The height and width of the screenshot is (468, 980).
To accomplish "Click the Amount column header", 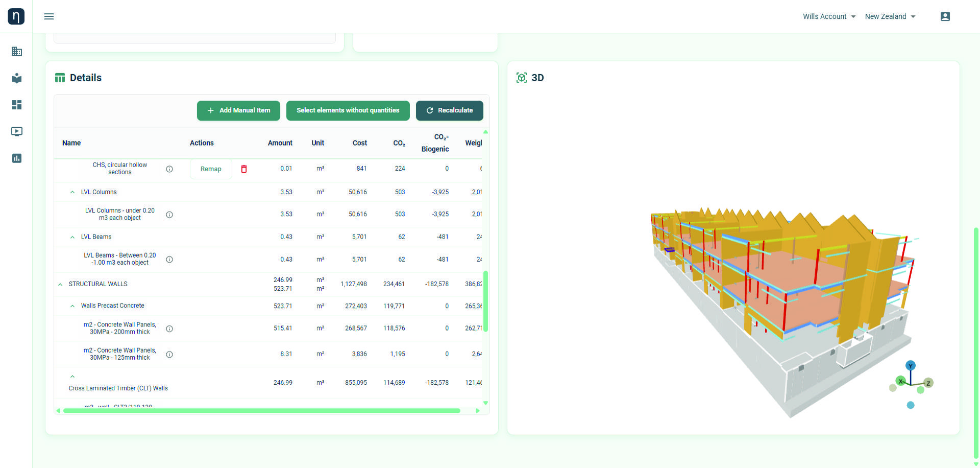I will [280, 143].
